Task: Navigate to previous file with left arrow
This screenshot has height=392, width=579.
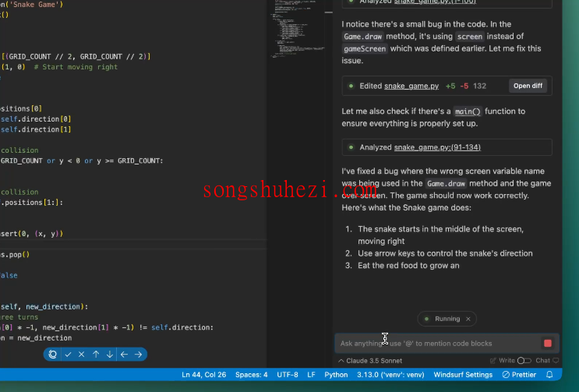Action: (124, 355)
